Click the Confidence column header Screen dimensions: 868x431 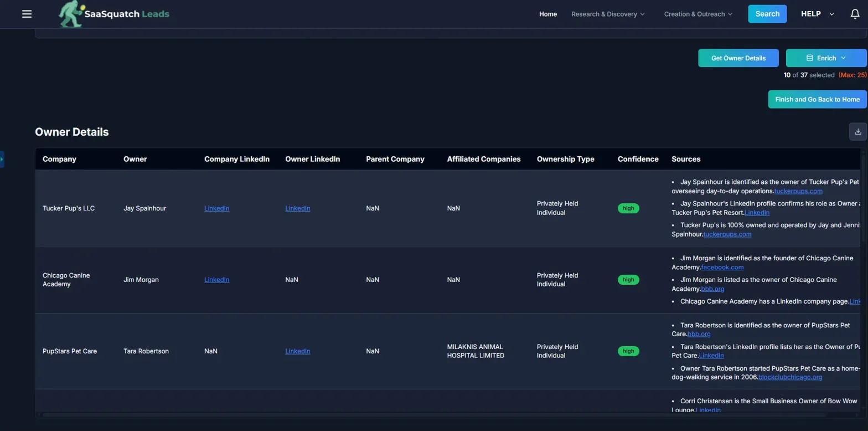point(638,159)
